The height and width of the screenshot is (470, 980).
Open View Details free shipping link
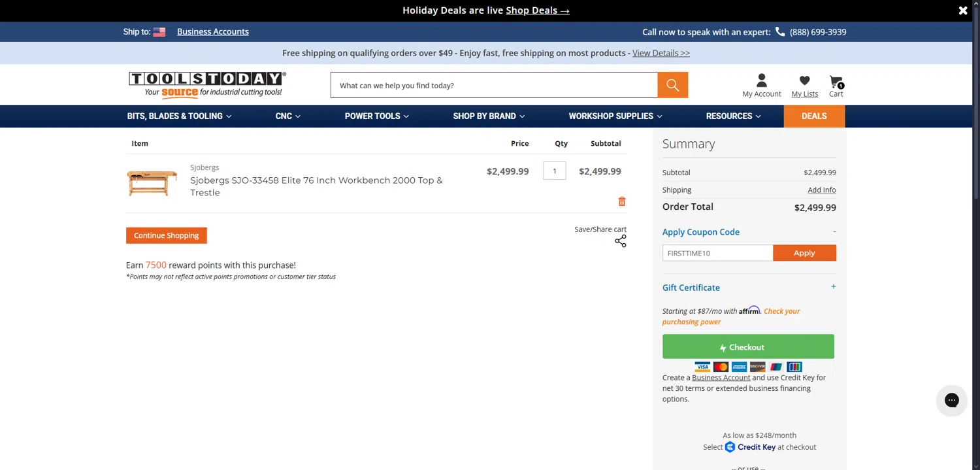661,53
